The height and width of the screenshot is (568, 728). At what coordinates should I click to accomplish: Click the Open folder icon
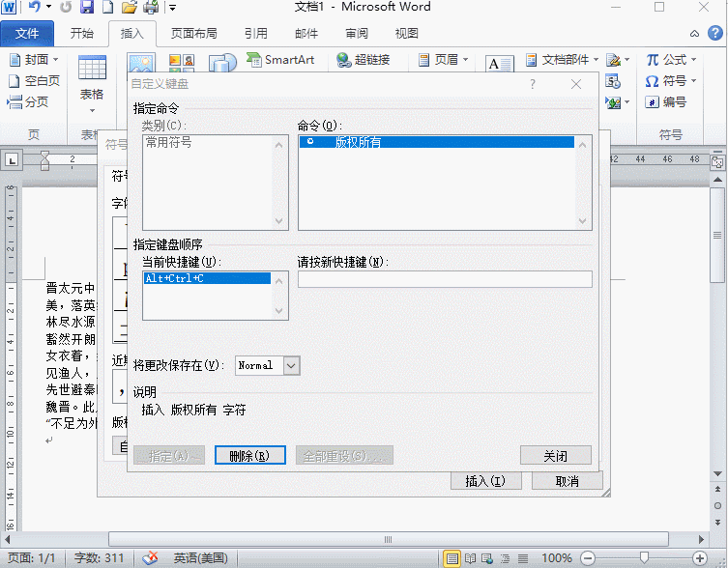click(x=130, y=7)
